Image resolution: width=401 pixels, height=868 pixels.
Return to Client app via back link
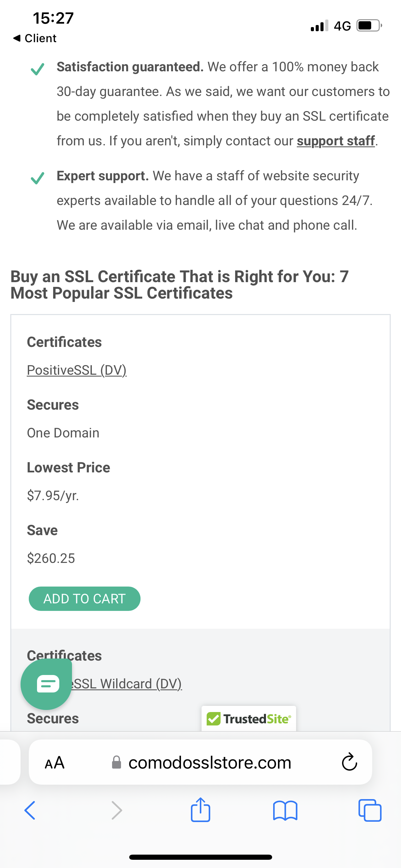point(35,38)
